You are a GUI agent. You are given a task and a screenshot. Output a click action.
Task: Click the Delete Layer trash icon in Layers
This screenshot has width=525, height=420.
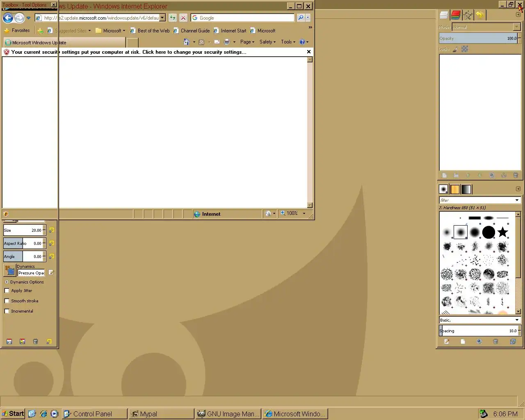(516, 176)
